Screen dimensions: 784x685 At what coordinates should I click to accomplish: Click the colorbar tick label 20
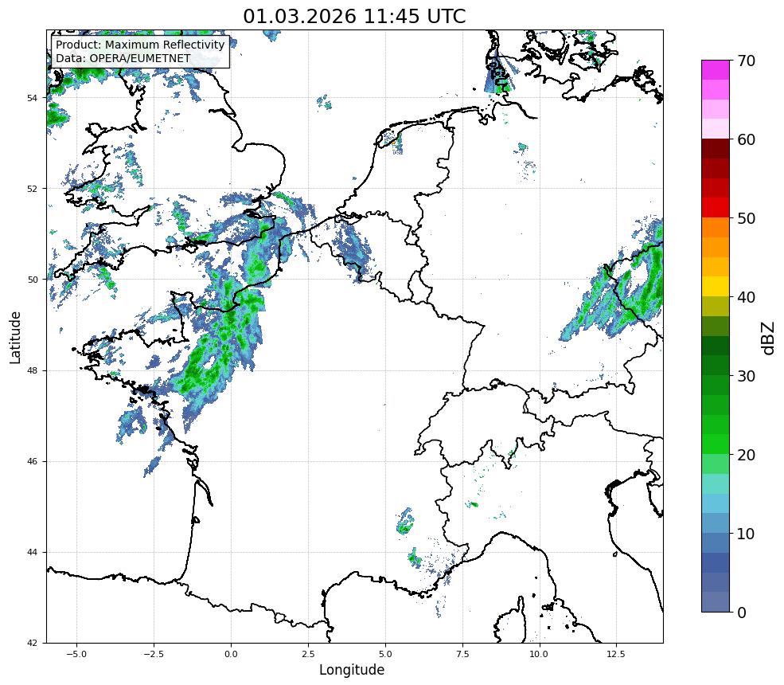click(x=746, y=455)
